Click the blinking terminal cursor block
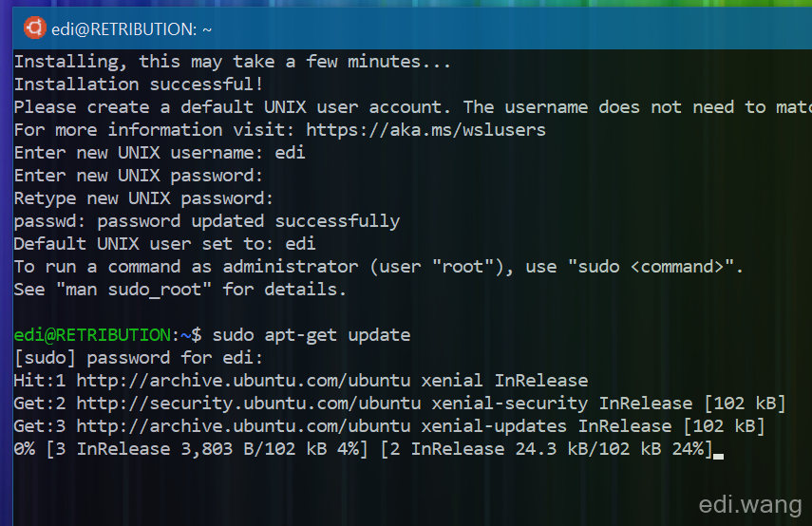 coord(718,456)
